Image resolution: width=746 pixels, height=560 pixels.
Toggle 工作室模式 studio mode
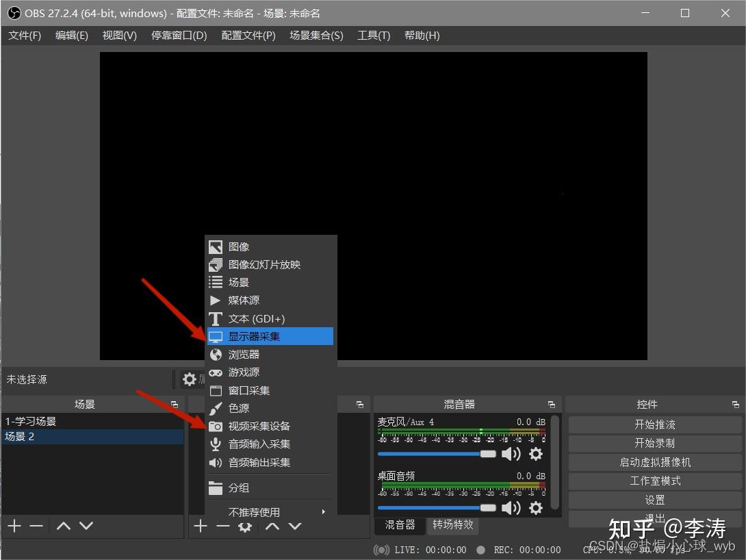point(655,481)
